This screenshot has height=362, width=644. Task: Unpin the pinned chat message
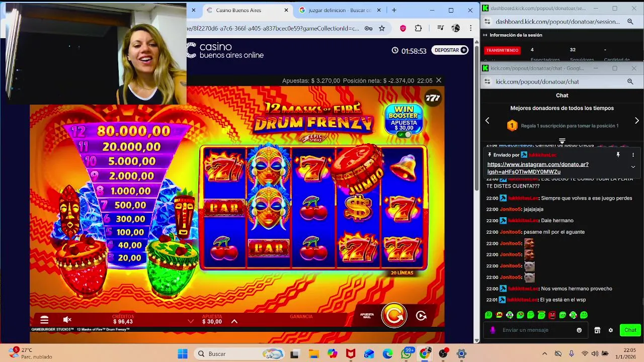pyautogui.click(x=618, y=155)
